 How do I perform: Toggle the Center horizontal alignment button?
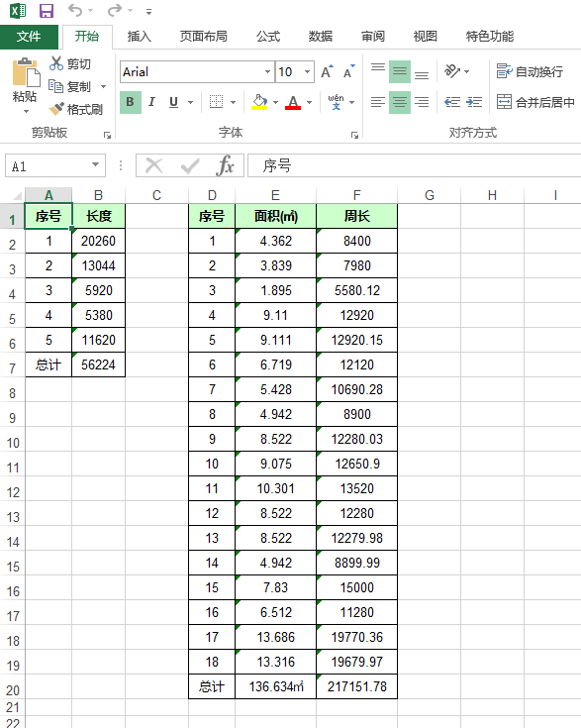pos(400,102)
